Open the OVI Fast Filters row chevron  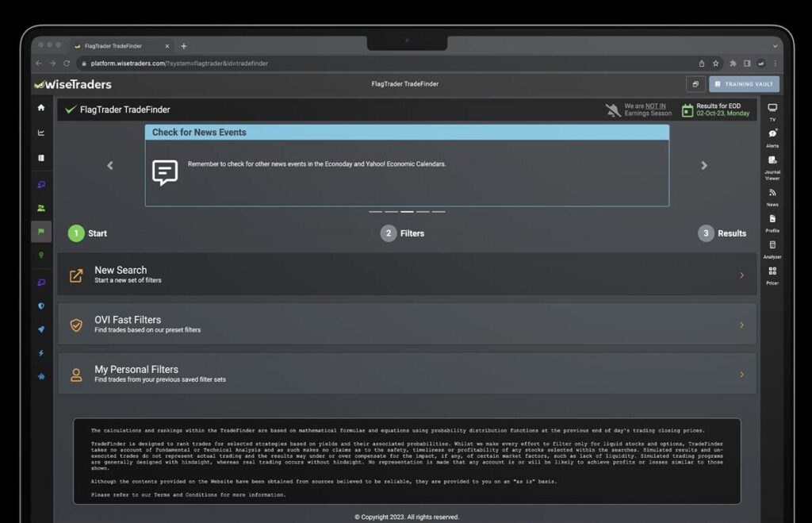741,325
